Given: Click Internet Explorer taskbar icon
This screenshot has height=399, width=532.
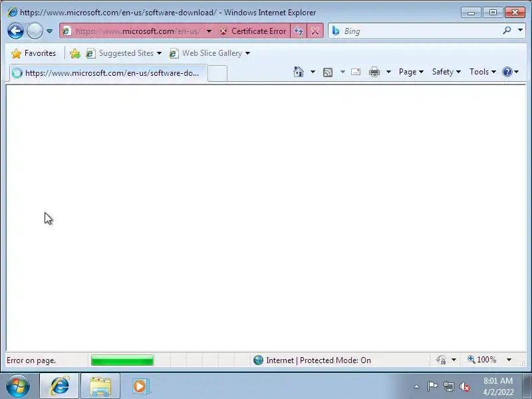Looking at the screenshot, I should 59,386.
